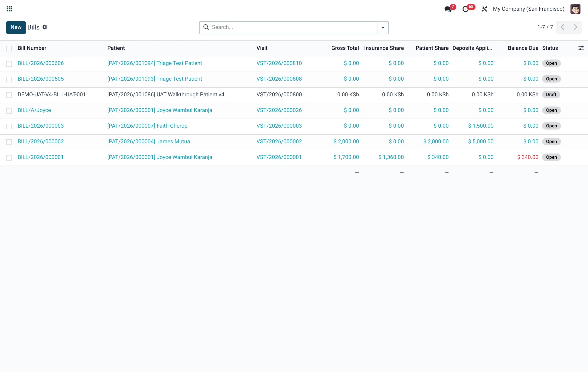Click patient James Mutua
Viewport: 588px width, 372px height.
point(148,141)
